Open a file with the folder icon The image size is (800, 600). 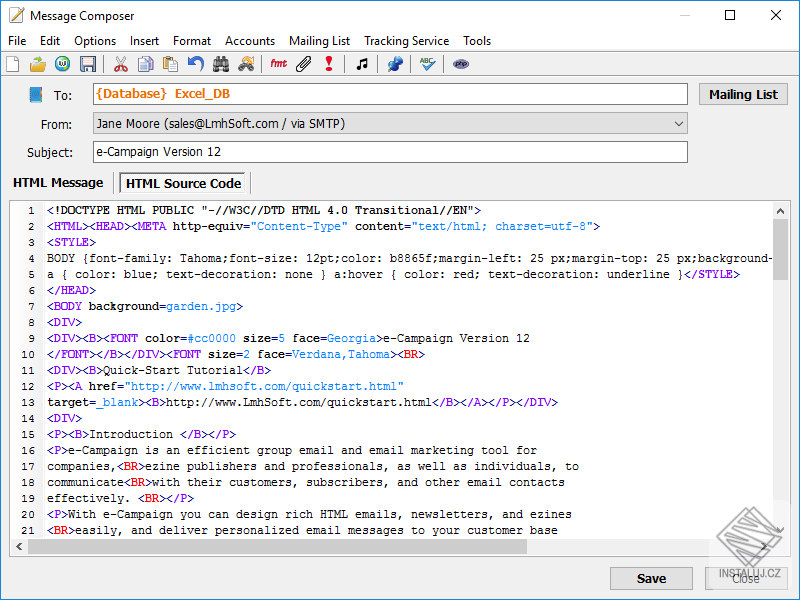coord(37,64)
